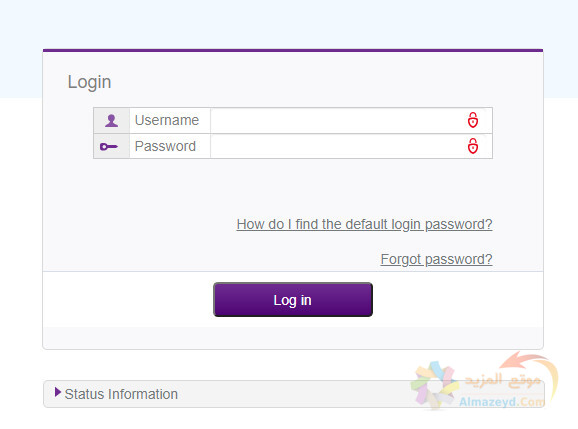Click the Almazeyd.Com watermark text

(x=502, y=401)
